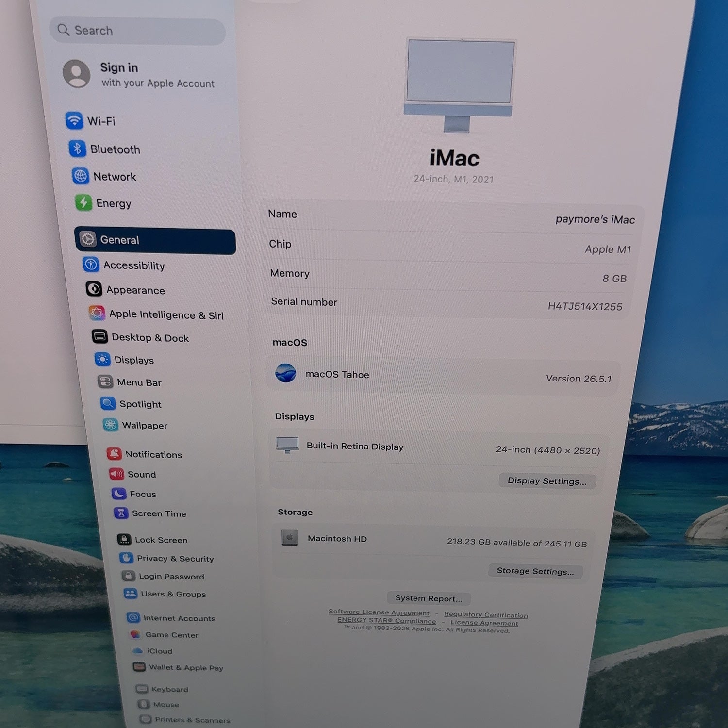Viewport: 728px width, 728px height.
Task: Click the macOS Tahoe icon
Action: coord(285,373)
